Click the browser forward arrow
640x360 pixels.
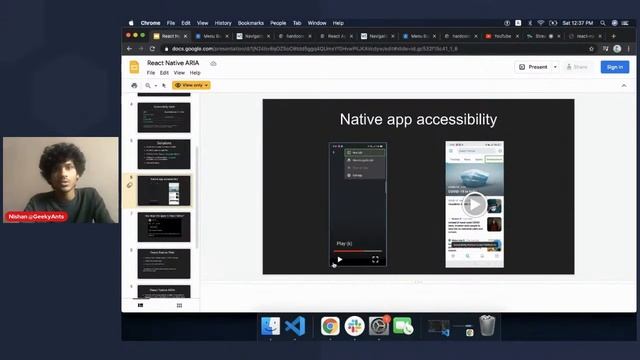(x=141, y=49)
